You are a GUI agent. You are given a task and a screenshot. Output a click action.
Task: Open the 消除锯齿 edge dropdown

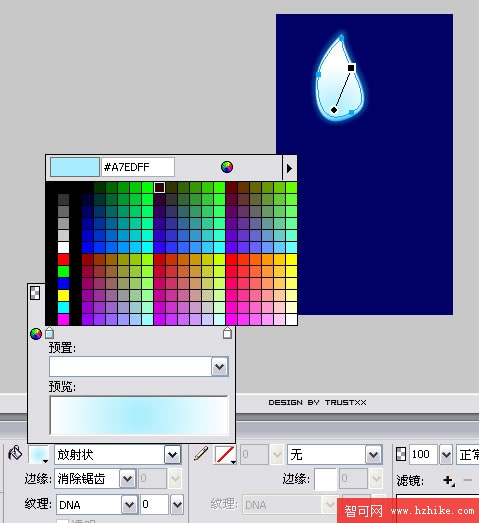(x=127, y=479)
